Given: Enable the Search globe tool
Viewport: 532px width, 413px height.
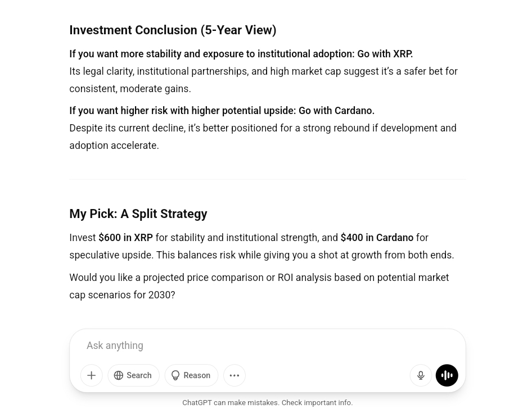Looking at the screenshot, I should coord(133,375).
